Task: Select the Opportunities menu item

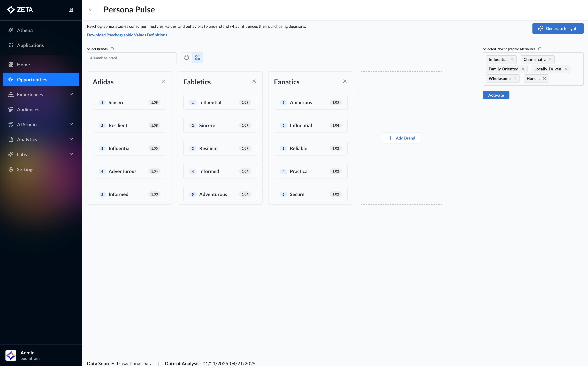Action: (x=41, y=79)
